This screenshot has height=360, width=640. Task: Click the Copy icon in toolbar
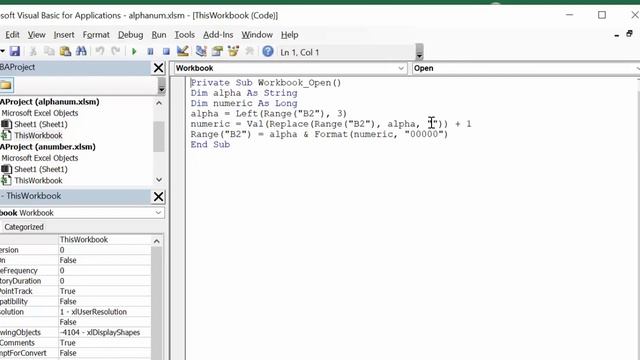click(49, 51)
